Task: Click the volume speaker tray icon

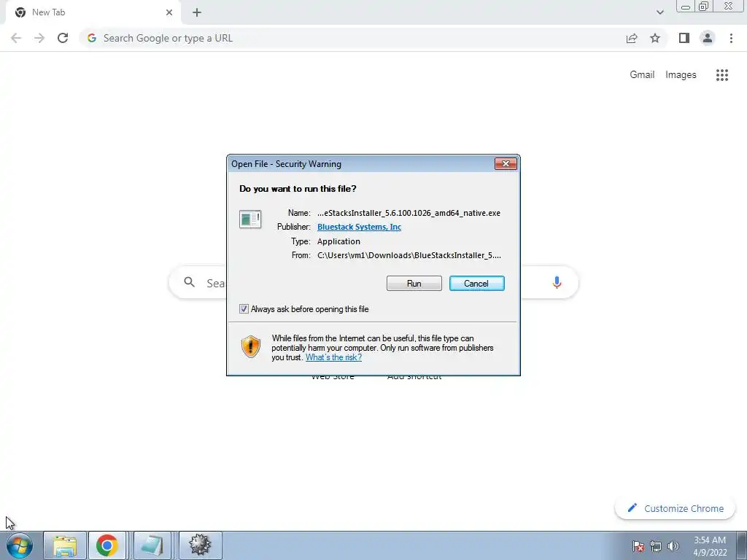Action: coord(673,546)
